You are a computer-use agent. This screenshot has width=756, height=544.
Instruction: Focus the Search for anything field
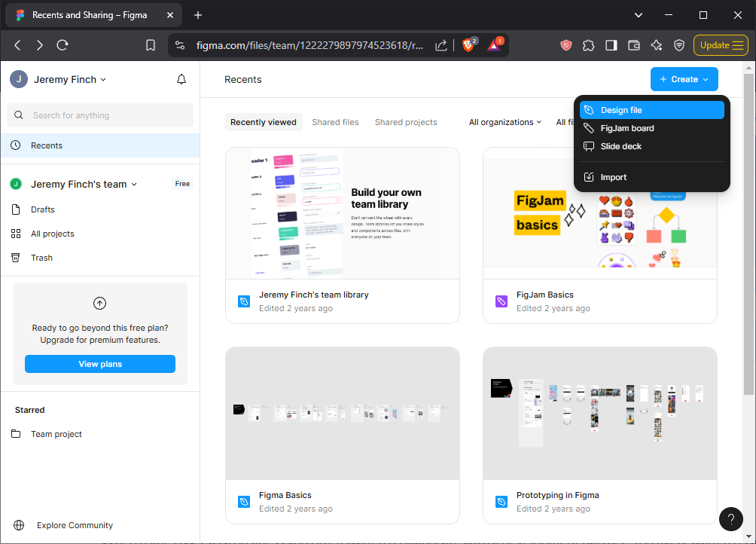point(100,115)
